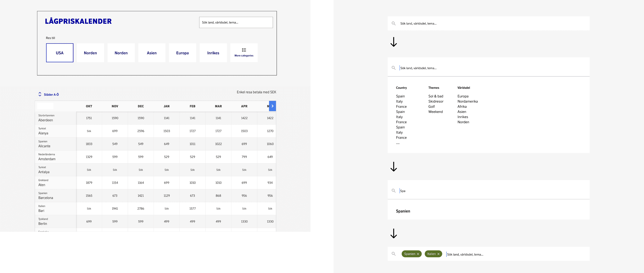644x273 pixels.
Task: Open the Amsterdam destination row
Action: click(47, 157)
